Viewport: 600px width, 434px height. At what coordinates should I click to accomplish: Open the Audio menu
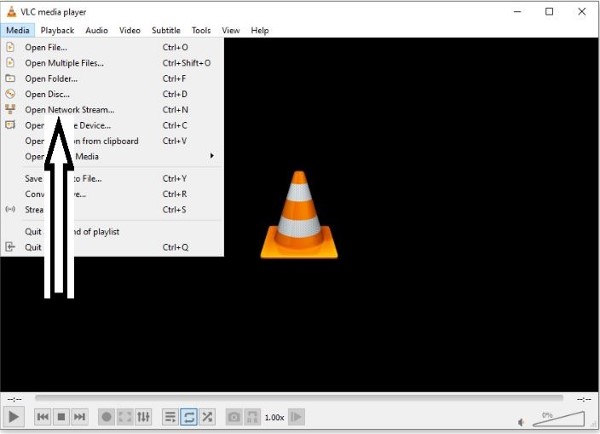coord(96,30)
